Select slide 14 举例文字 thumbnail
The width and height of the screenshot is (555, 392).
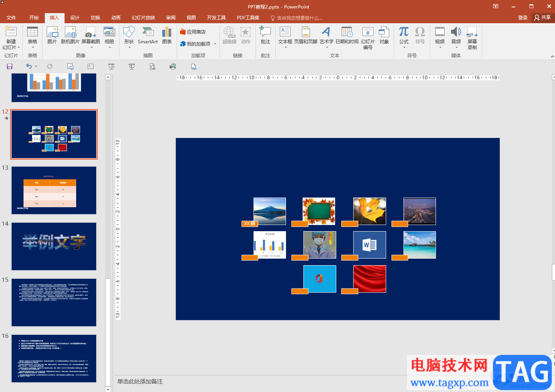pos(54,246)
